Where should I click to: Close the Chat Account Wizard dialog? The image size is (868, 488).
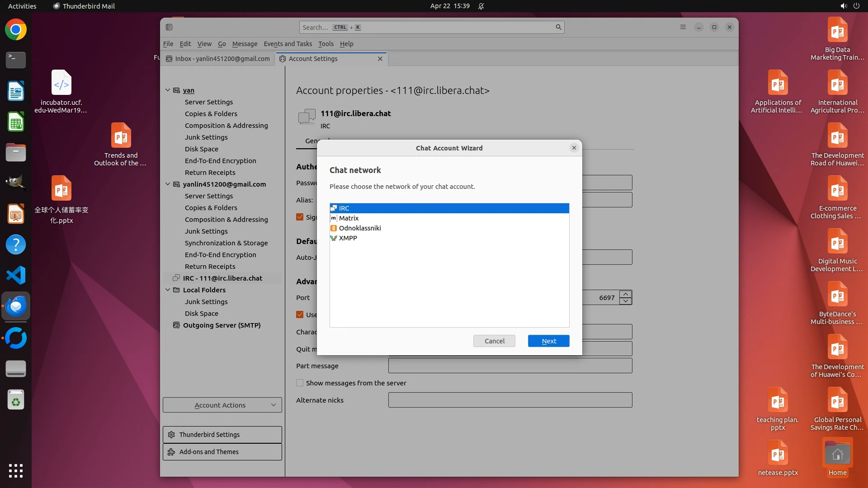(x=574, y=148)
